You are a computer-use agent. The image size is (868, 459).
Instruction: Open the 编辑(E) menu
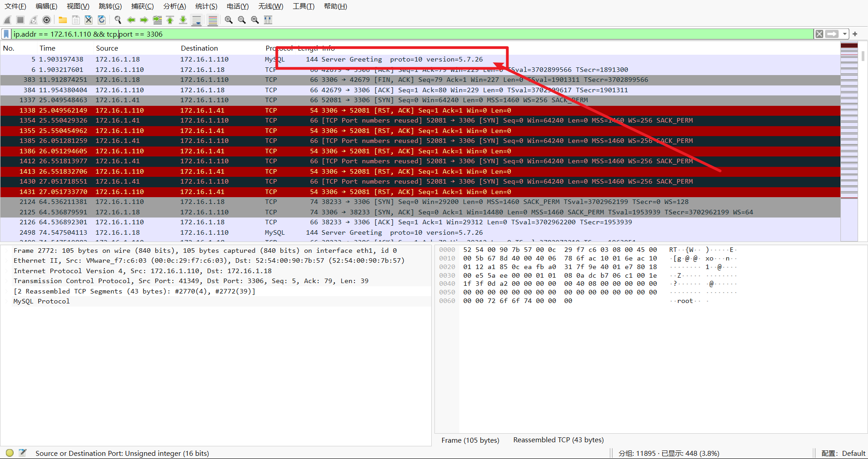[47, 6]
